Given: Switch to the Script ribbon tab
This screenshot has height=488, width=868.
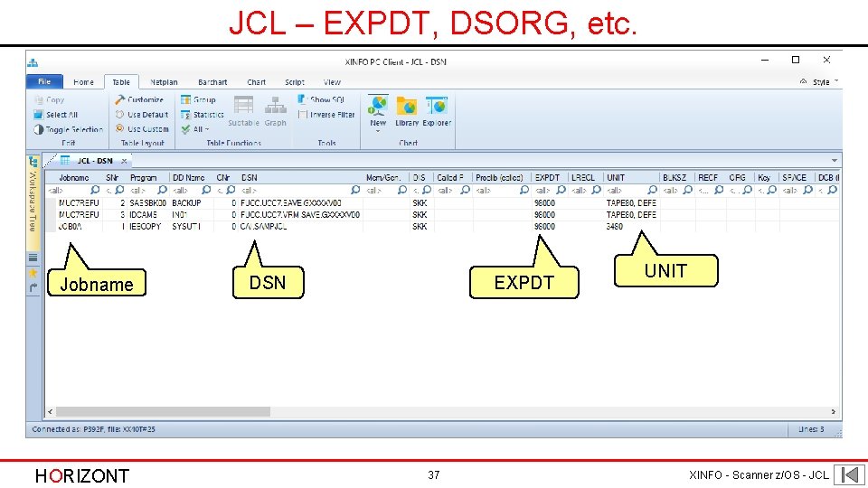Looking at the screenshot, I should click(295, 82).
